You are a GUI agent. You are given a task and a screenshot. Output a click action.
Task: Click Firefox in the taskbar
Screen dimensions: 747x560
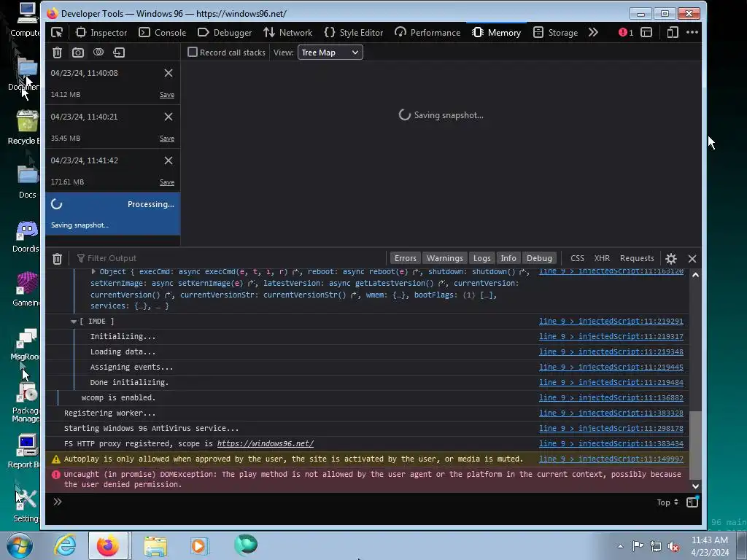pos(108,545)
